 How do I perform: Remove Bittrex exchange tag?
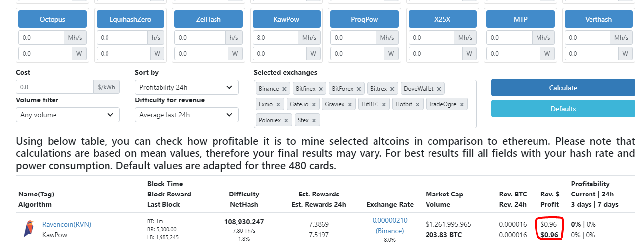(x=392, y=89)
